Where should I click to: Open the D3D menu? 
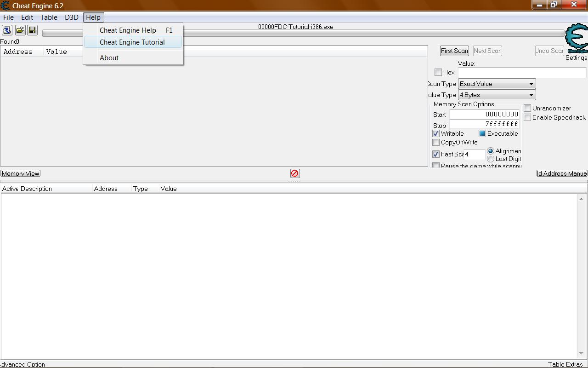coord(72,17)
